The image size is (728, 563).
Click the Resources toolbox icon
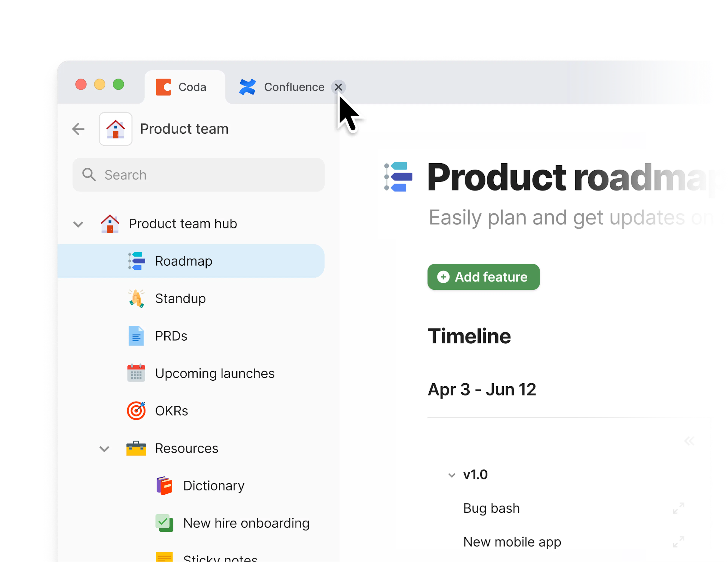(x=136, y=448)
